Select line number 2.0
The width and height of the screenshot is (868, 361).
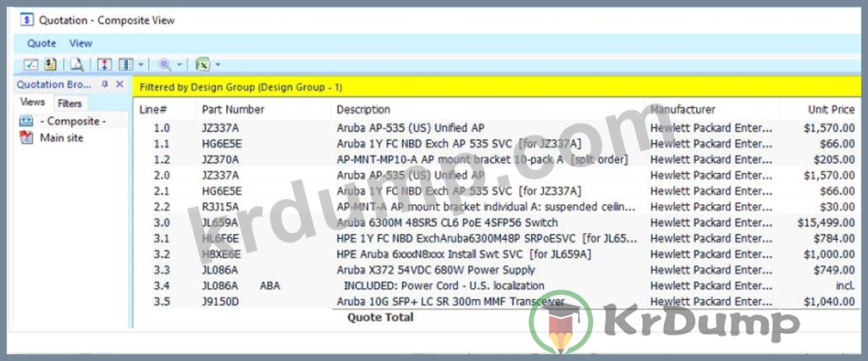(163, 175)
